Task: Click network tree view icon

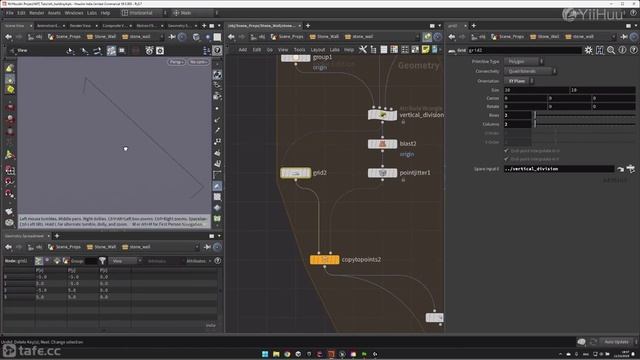Action: 373,50
